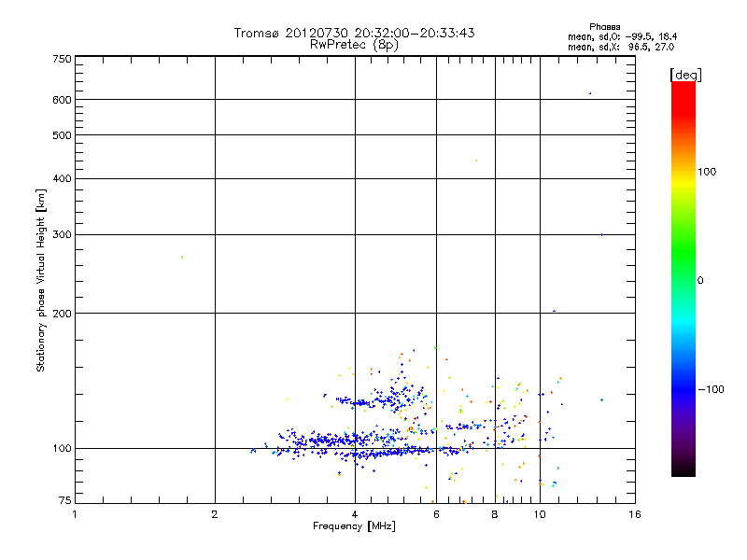Screen dimensions: 747x560
Task: Click the colorbar tick label '-100'
Action: [x=711, y=389]
